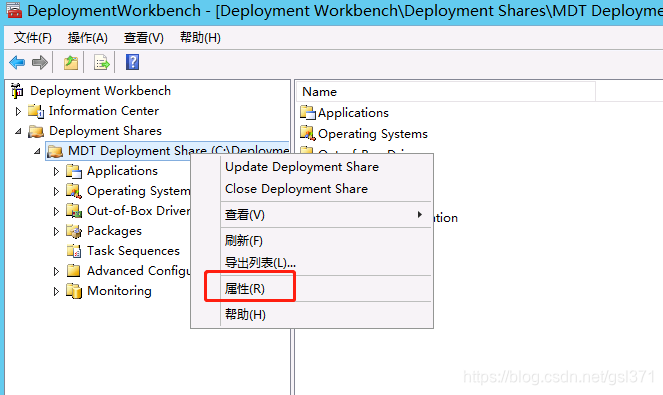Click the MDT Deployment Share folder icon
663x395 pixels.
pos(55,151)
